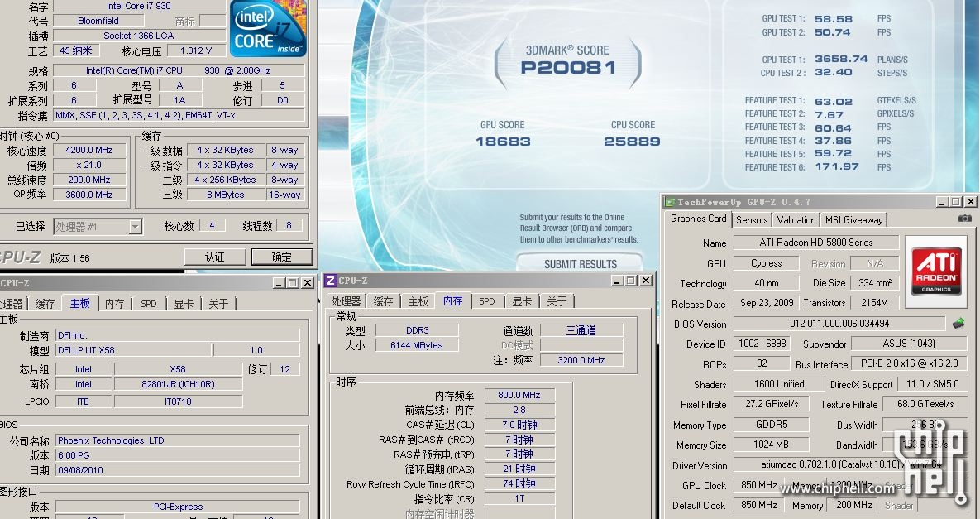Click the Texture Fillrate field 68.0 GTexel/s

925,404
